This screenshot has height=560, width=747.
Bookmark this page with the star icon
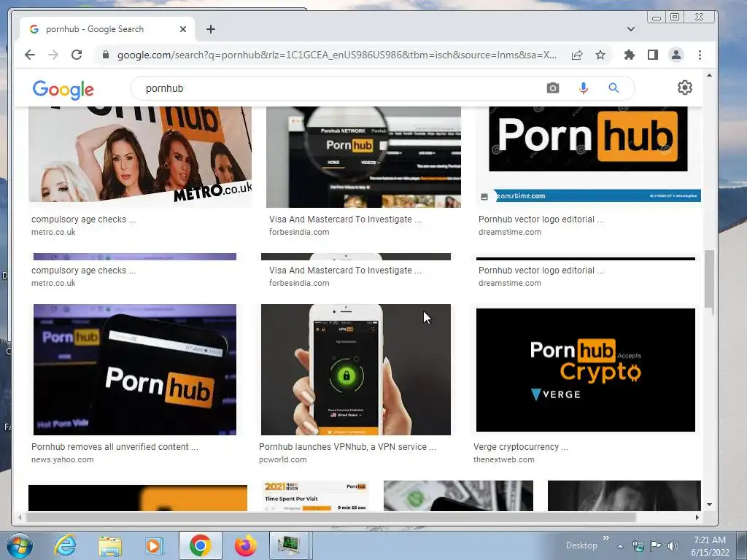600,55
